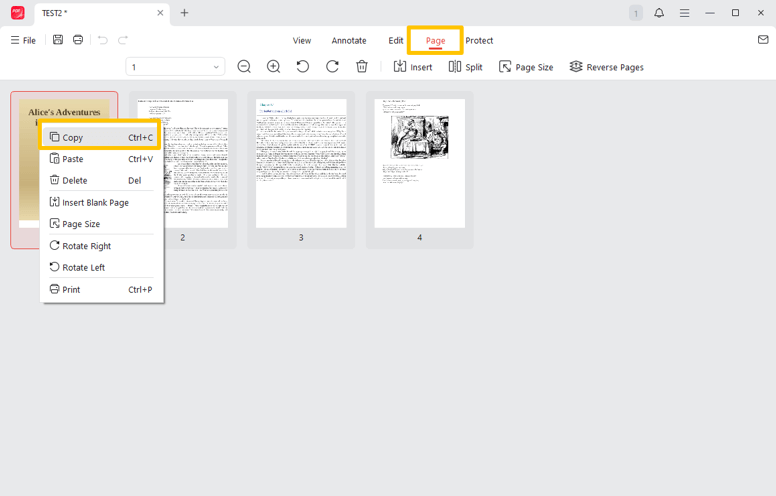The image size is (776, 496).
Task: Choose Copy from the context menu
Action: (x=101, y=138)
